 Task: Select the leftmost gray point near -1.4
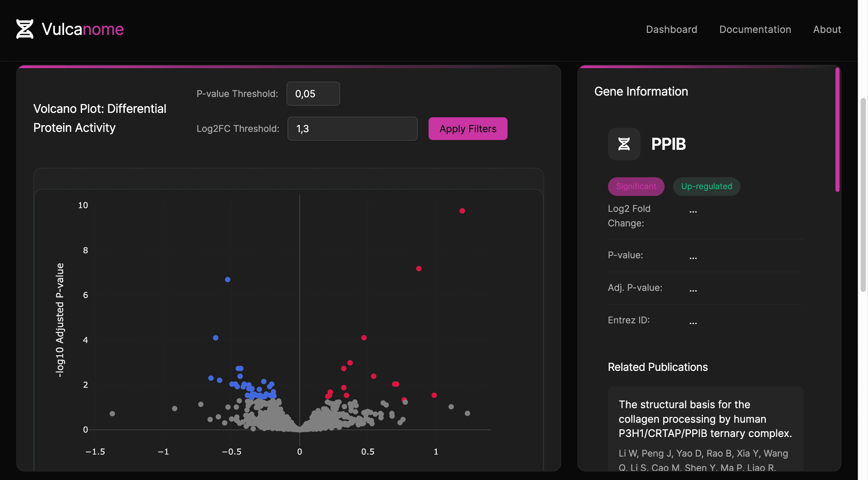(x=112, y=414)
